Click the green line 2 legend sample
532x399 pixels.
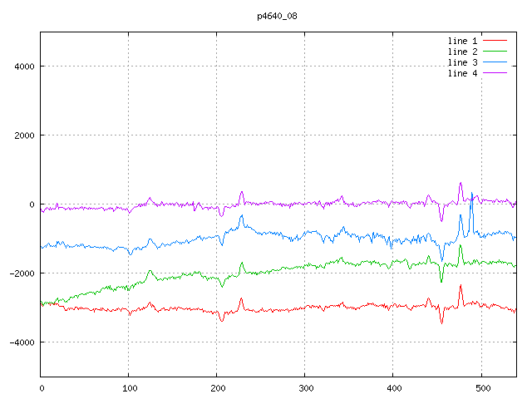[495, 52]
